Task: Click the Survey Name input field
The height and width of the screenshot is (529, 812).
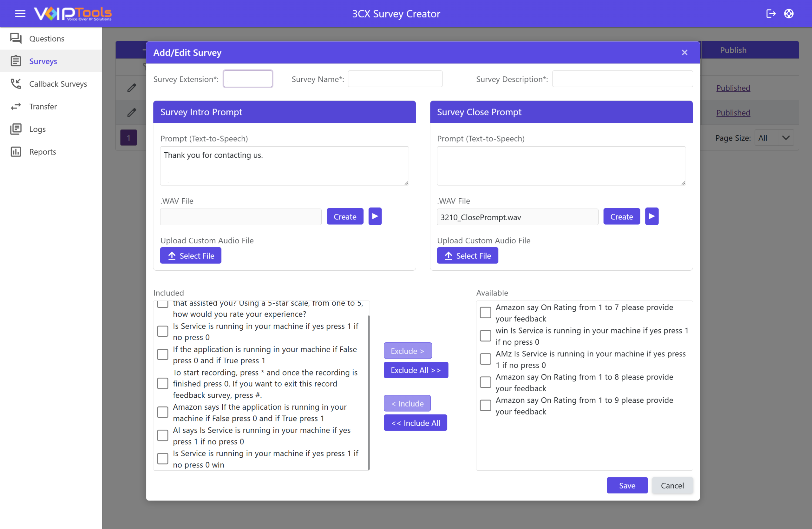Action: point(395,79)
